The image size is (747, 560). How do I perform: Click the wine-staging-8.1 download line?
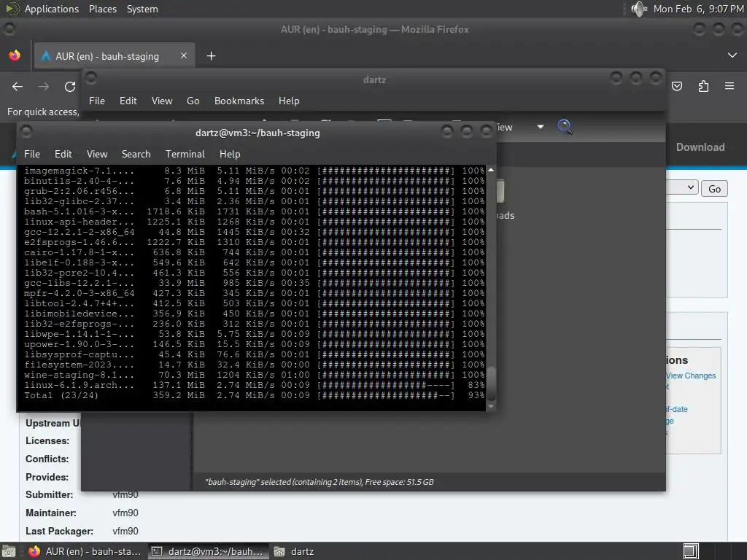(x=255, y=375)
